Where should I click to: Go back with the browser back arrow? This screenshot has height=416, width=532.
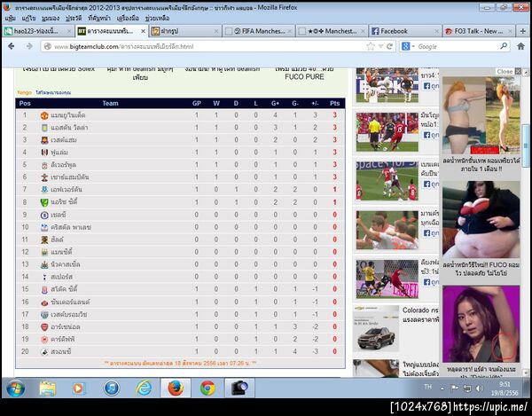[x=12, y=46]
